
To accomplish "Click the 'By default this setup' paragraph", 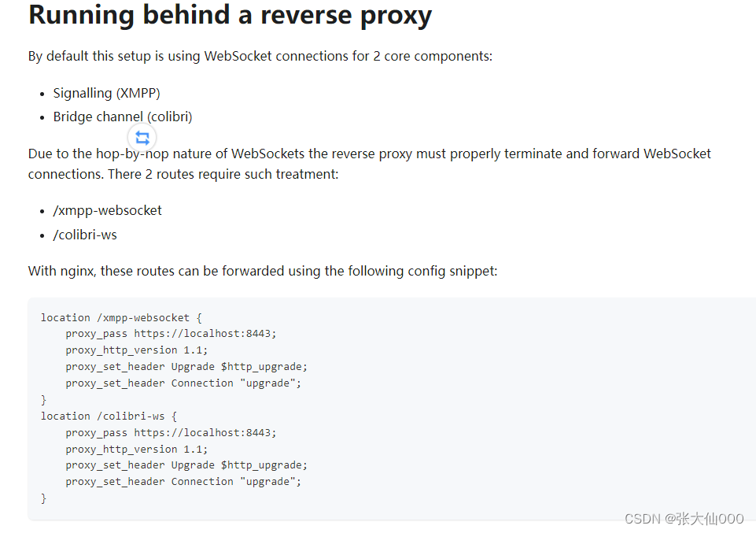I will 260,57.
